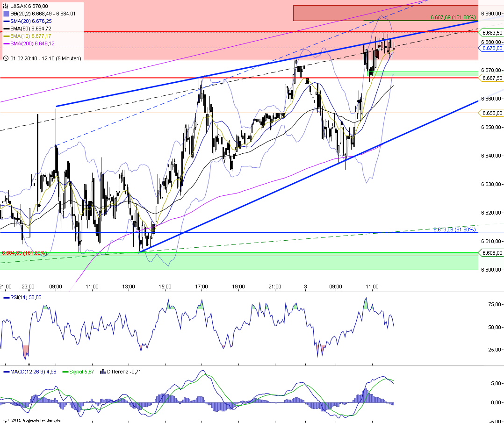This screenshot has width=504, height=423.
Task: Click the magenta SMA(200) line indicator icon
Action: point(6,43)
